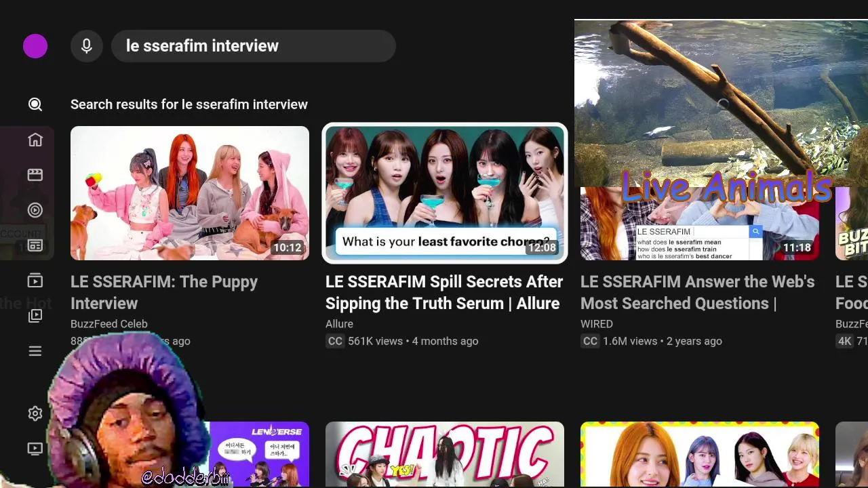The image size is (868, 488).
Task: Expand the sidebar hamburger menu
Action: coord(35,351)
